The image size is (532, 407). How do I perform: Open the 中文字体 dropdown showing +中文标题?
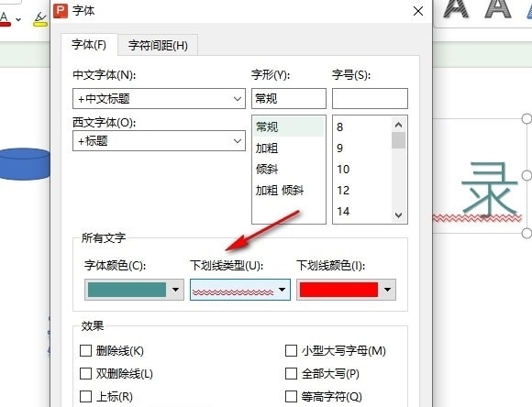tap(159, 99)
